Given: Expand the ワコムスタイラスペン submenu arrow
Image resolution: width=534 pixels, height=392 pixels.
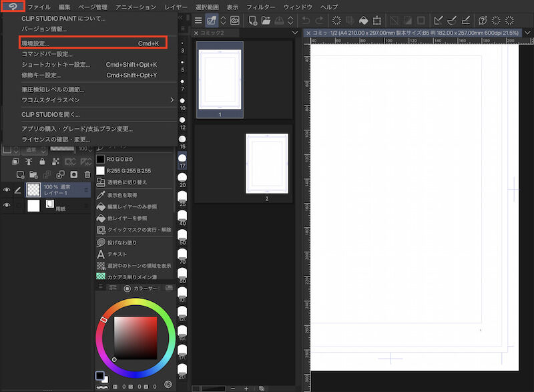Looking at the screenshot, I should 172,100.
